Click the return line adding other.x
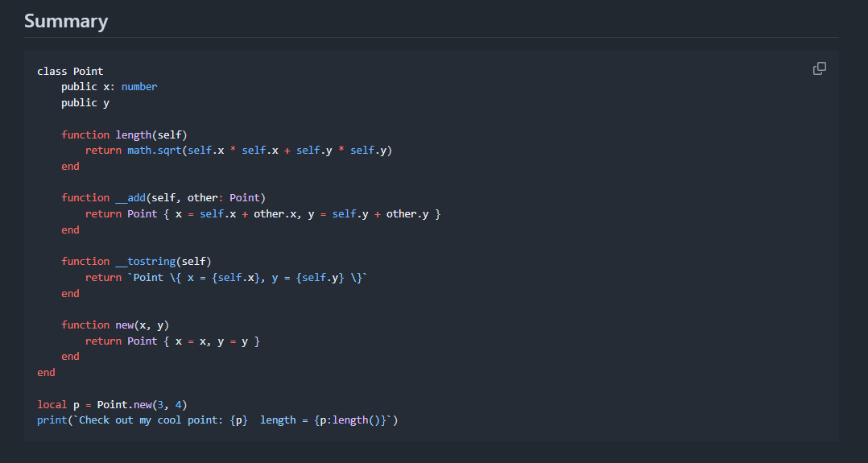This screenshot has height=463, width=868. pos(263,214)
